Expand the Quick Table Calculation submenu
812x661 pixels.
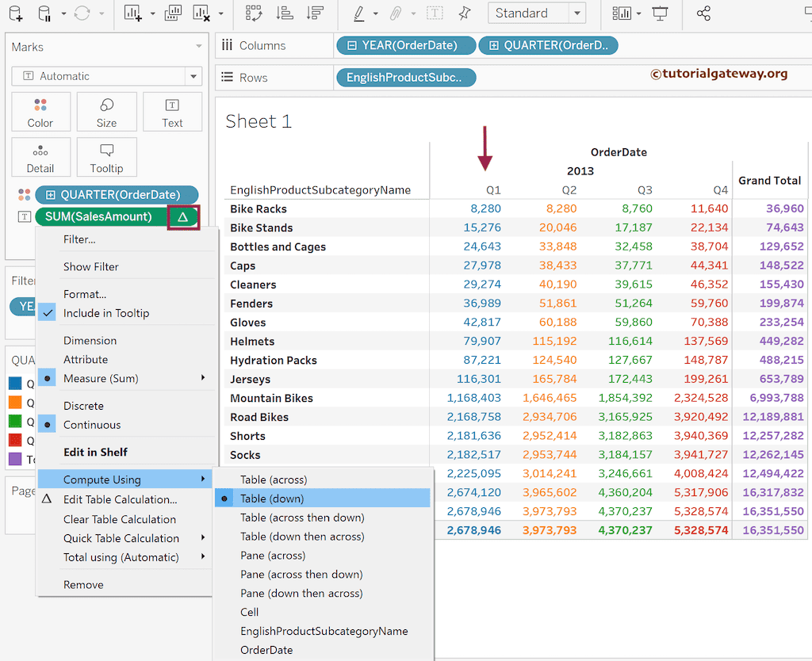(121, 538)
